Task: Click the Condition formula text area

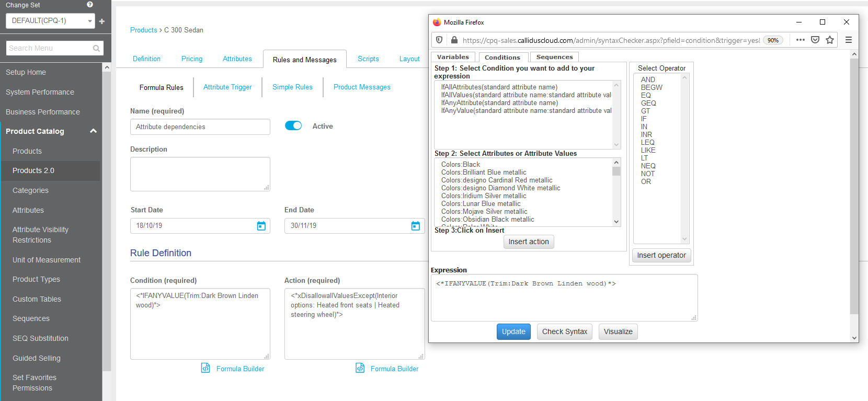Action: 200,324
